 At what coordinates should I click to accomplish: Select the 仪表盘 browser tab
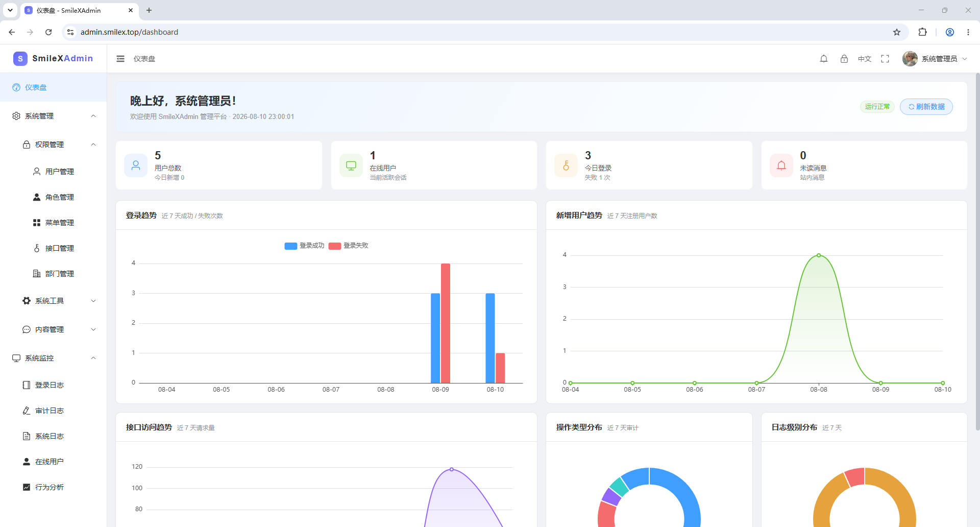coord(79,10)
